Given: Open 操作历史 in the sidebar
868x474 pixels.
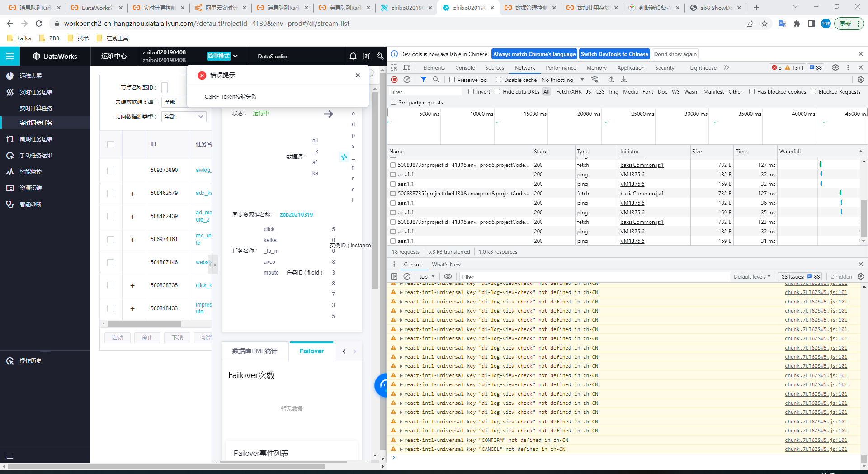Looking at the screenshot, I should point(30,360).
